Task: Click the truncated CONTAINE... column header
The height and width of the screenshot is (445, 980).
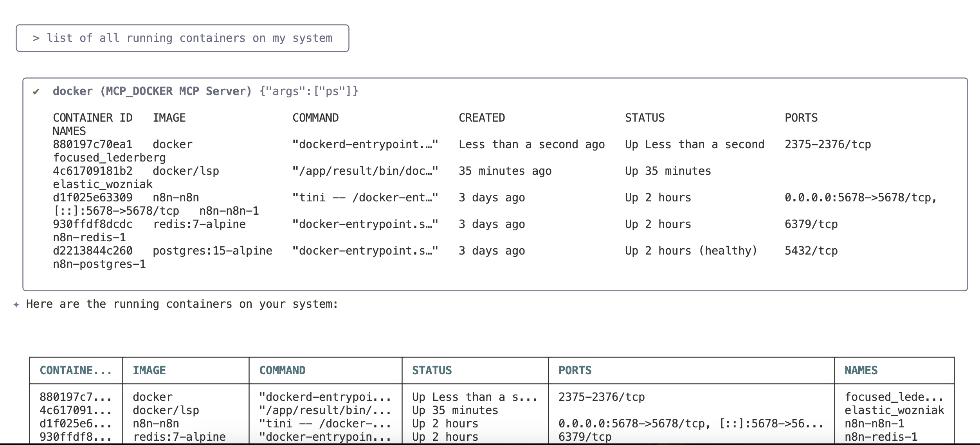Action: [76, 370]
